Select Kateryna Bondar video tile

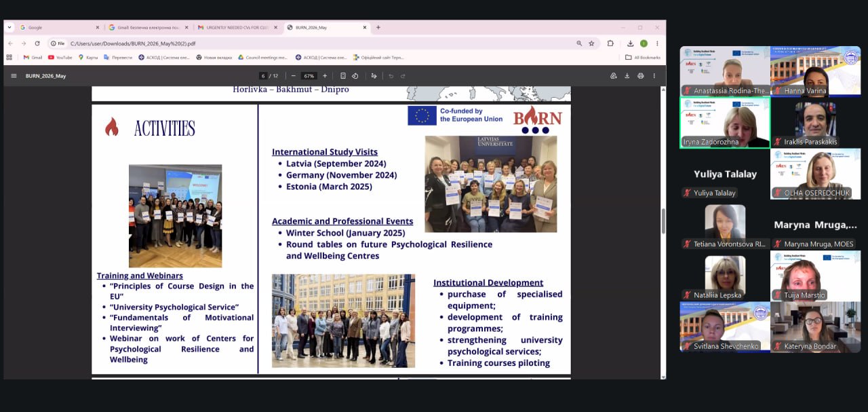point(816,327)
